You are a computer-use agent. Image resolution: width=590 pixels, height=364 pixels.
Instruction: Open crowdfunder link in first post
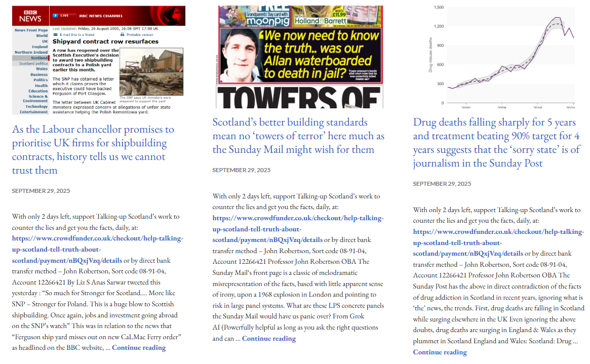tap(97, 249)
